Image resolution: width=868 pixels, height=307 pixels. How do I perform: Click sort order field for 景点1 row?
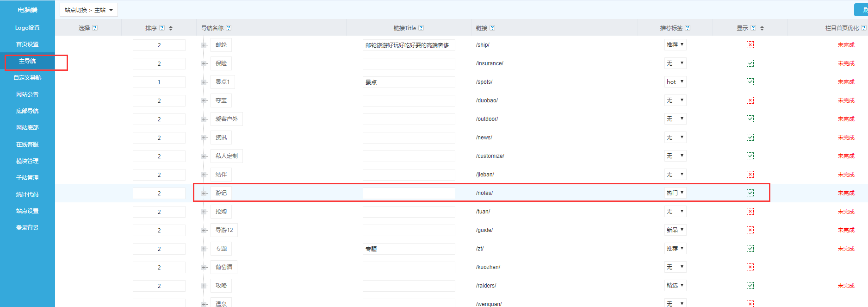159,82
